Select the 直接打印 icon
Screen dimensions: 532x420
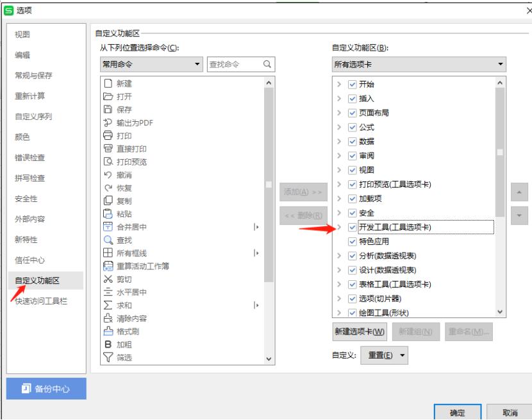(x=108, y=148)
